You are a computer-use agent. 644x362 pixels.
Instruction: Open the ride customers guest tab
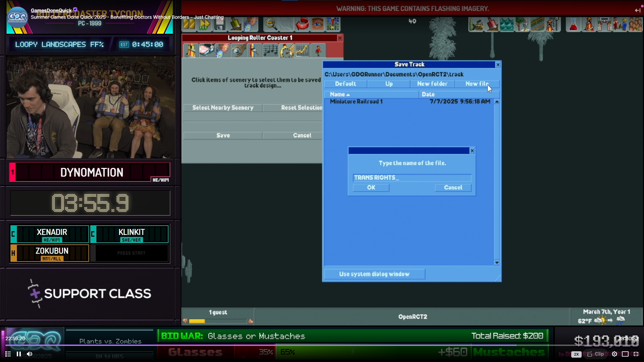318,51
